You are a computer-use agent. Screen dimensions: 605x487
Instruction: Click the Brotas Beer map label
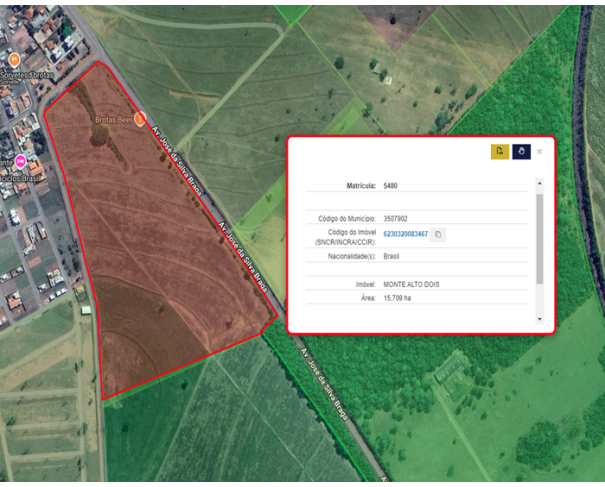pyautogui.click(x=113, y=120)
